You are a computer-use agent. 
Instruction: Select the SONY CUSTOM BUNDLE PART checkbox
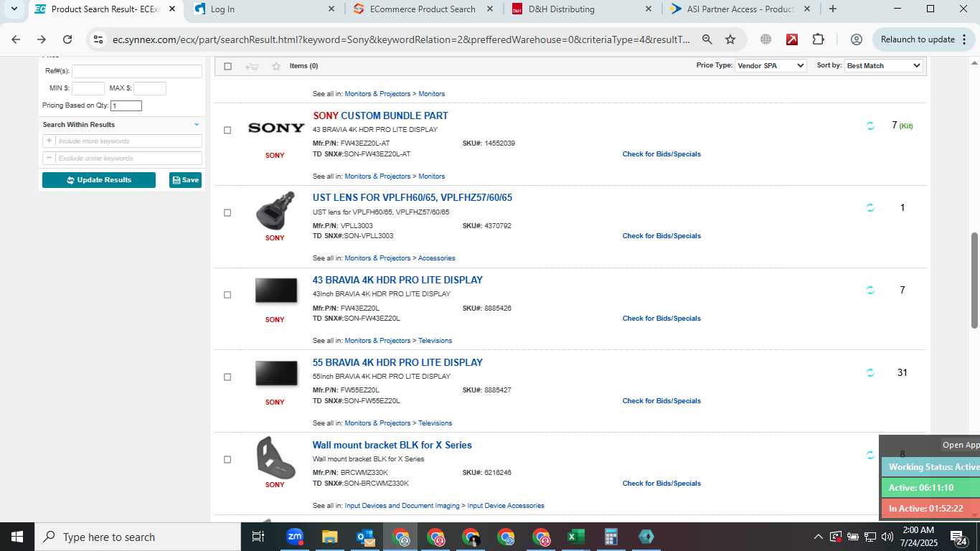227,131
